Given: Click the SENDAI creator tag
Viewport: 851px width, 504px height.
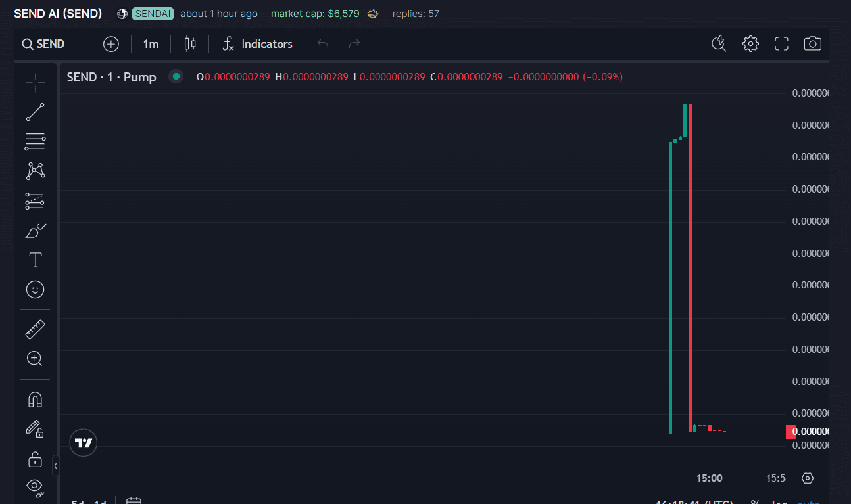Looking at the screenshot, I should [153, 14].
